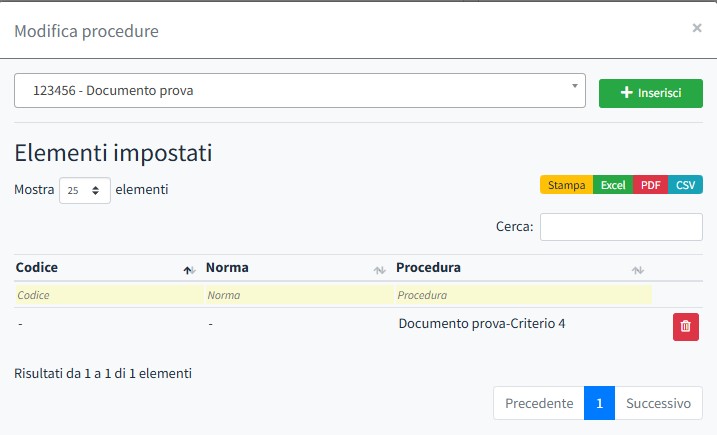This screenshot has height=435, width=717.
Task: Focus the Procedura column filter field
Action: pos(522,295)
